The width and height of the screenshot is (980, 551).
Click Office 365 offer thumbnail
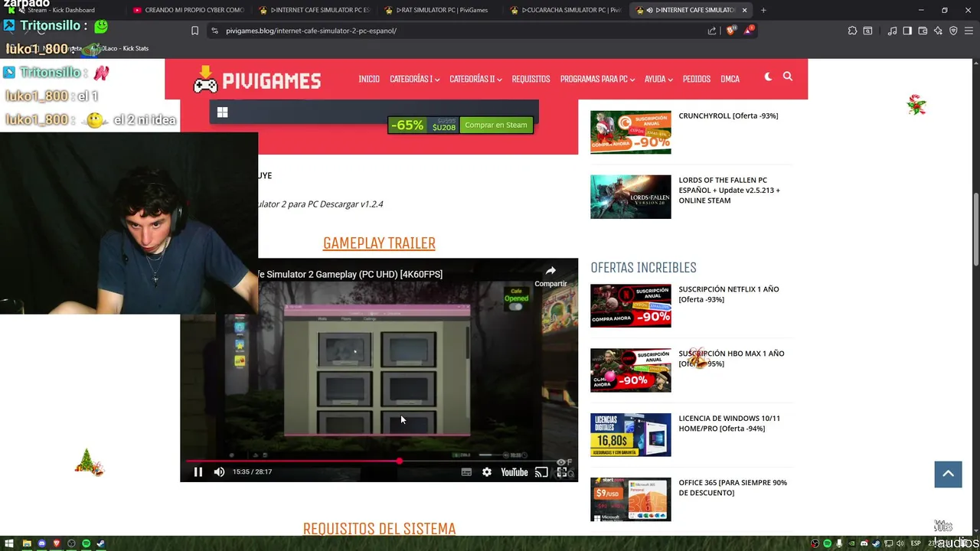pos(631,499)
